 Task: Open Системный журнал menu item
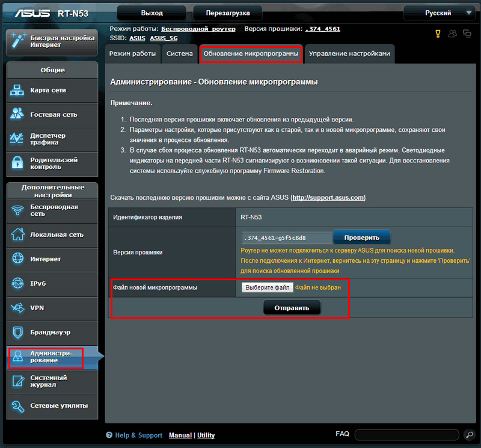tap(52, 381)
